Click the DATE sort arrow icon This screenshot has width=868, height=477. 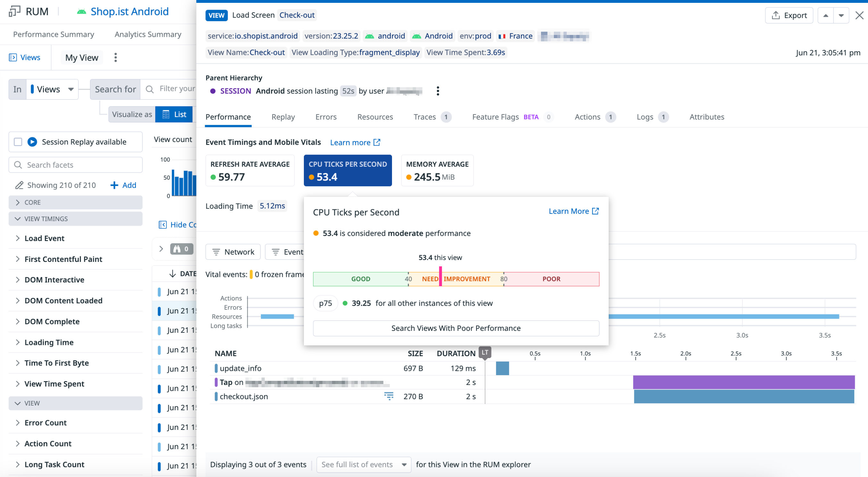[x=172, y=274]
